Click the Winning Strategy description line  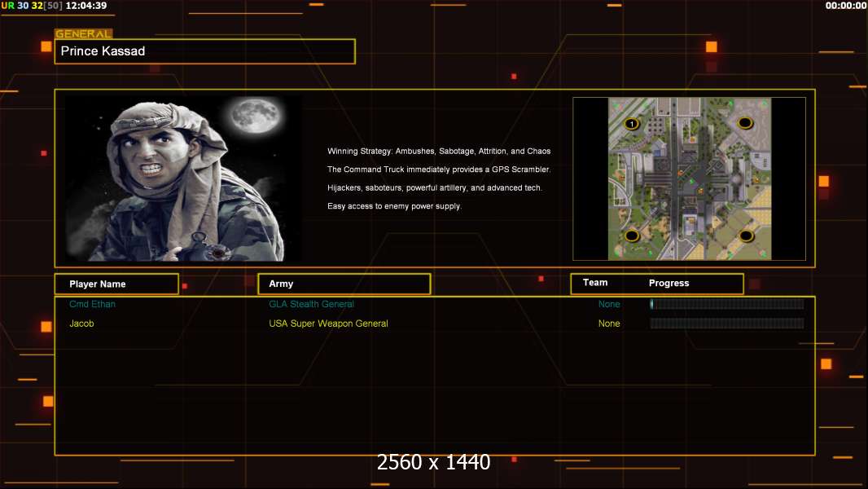439,152
